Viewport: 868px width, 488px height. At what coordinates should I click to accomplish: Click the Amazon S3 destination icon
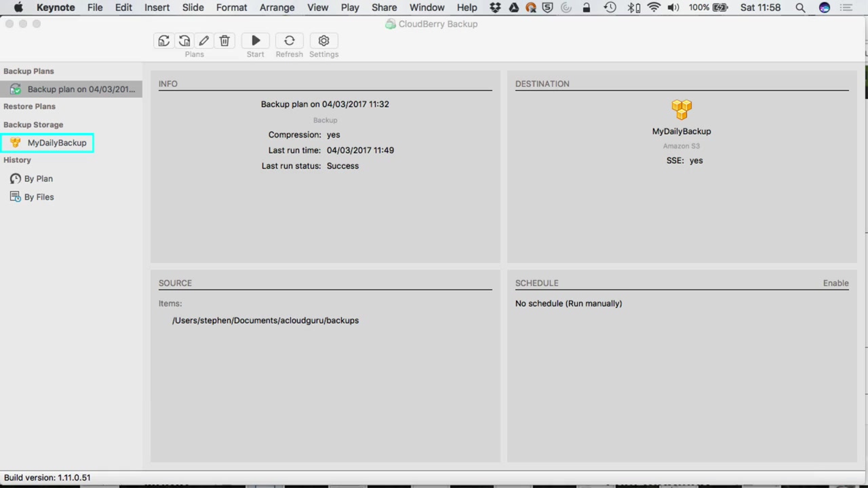point(682,109)
